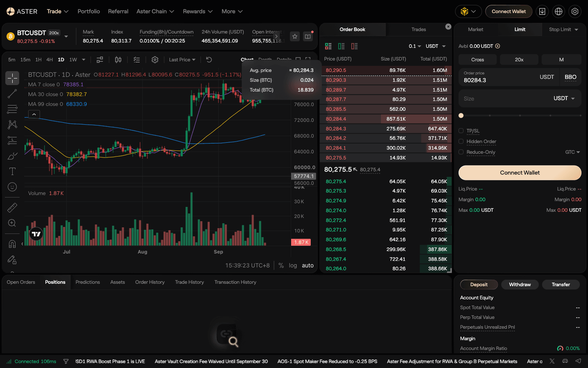Open the guide book icon

click(x=308, y=36)
